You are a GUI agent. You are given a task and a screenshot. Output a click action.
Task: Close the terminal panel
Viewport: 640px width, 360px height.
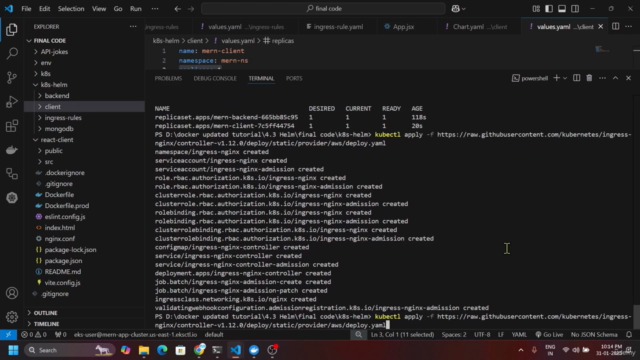[629, 78]
